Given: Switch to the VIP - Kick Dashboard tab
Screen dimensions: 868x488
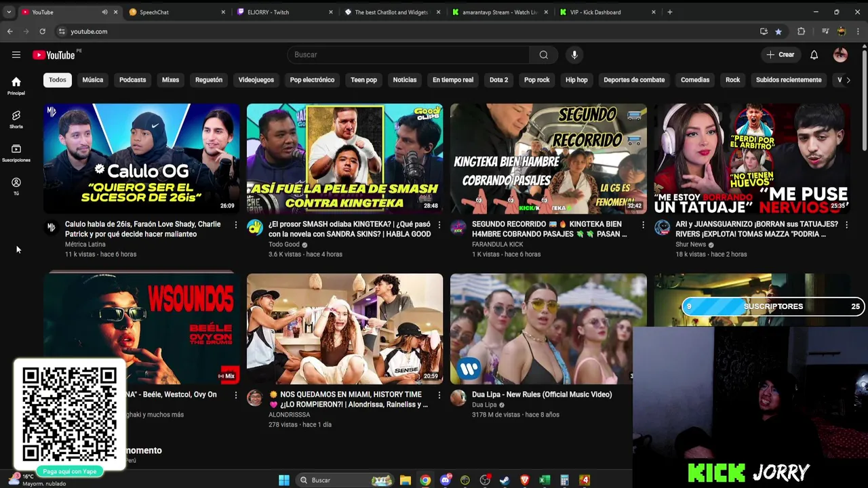Looking at the screenshot, I should 608,12.
